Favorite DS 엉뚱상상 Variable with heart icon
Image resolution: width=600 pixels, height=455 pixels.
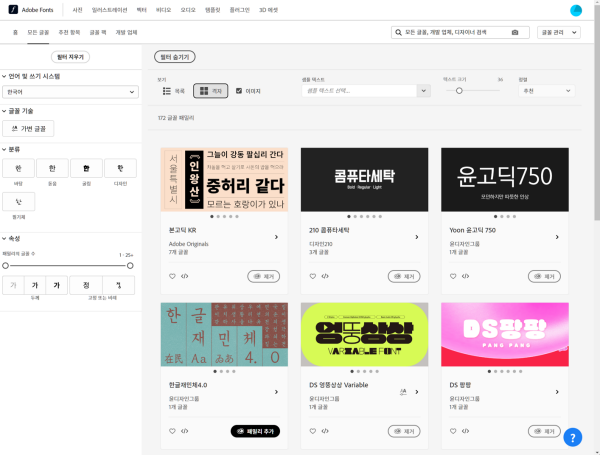[313, 431]
